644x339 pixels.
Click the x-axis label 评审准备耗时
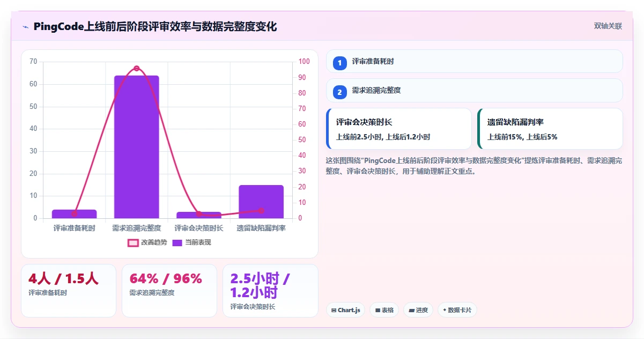pos(74,228)
